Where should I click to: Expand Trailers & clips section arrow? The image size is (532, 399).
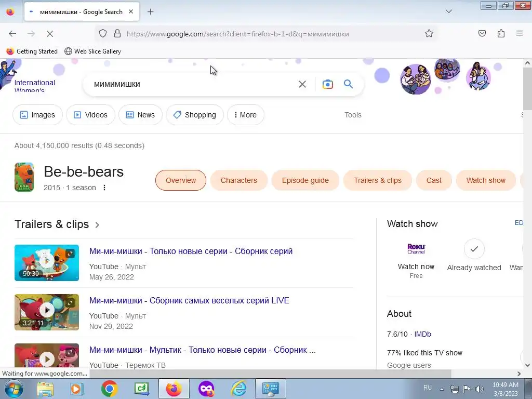click(x=97, y=224)
